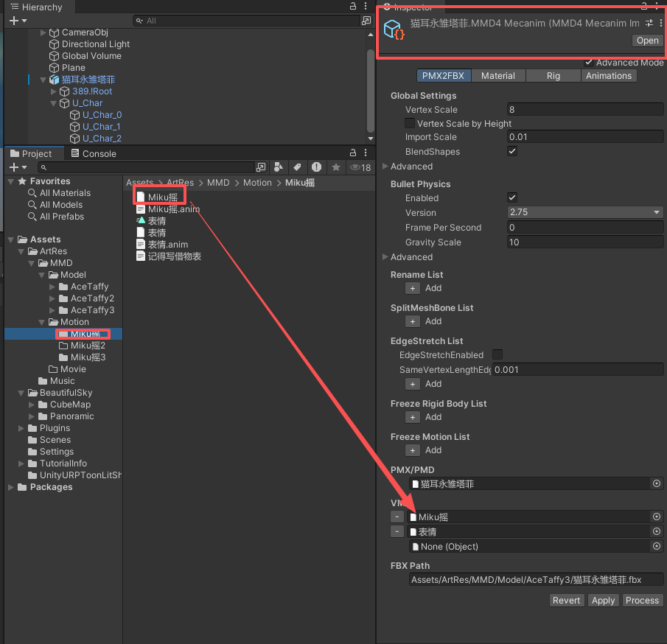Open the Bullet Physics Version dropdown

pos(585,212)
